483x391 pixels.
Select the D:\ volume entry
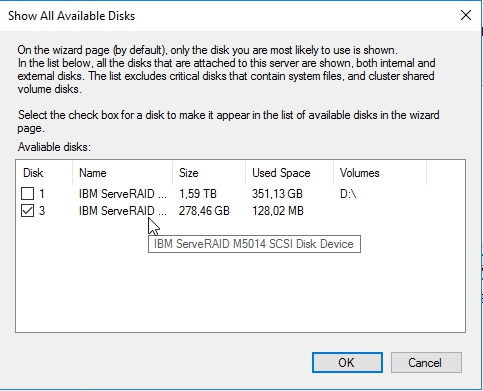348,194
